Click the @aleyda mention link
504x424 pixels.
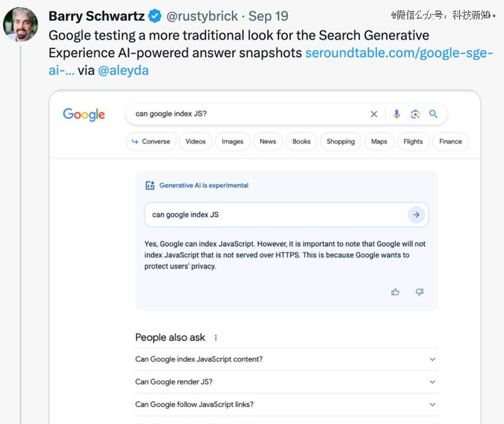click(123, 71)
